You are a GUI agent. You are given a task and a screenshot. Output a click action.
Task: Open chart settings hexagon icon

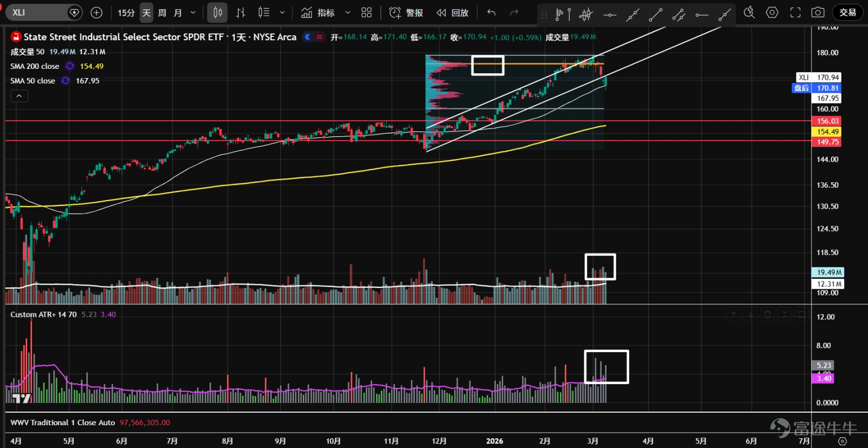772,12
